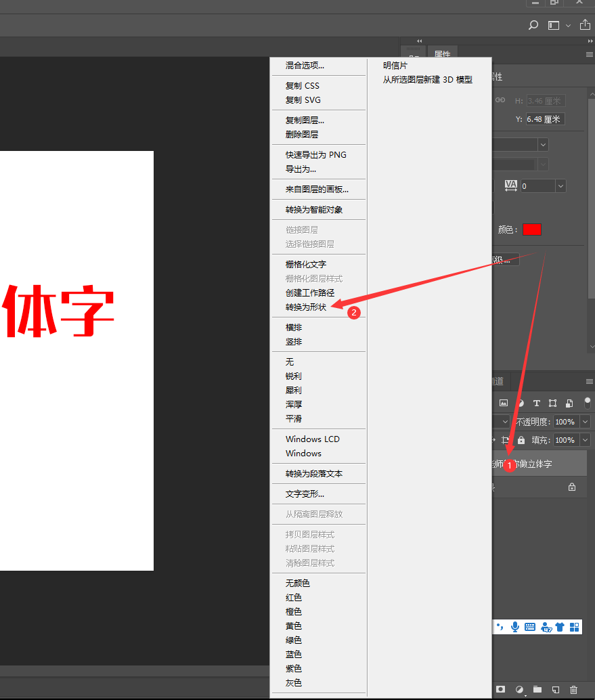Viewport: 595px width, 700px height.
Task: Expand the font family dropdown arrow
Action: point(543,145)
